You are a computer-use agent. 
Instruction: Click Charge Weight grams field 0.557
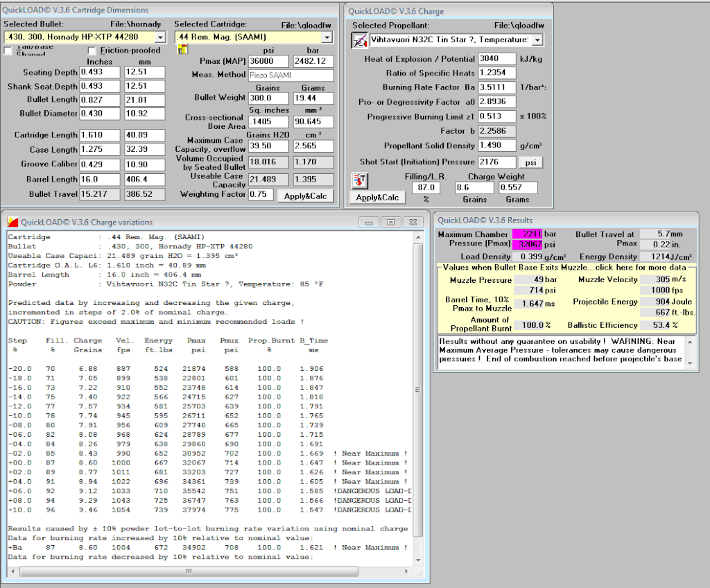(x=518, y=187)
